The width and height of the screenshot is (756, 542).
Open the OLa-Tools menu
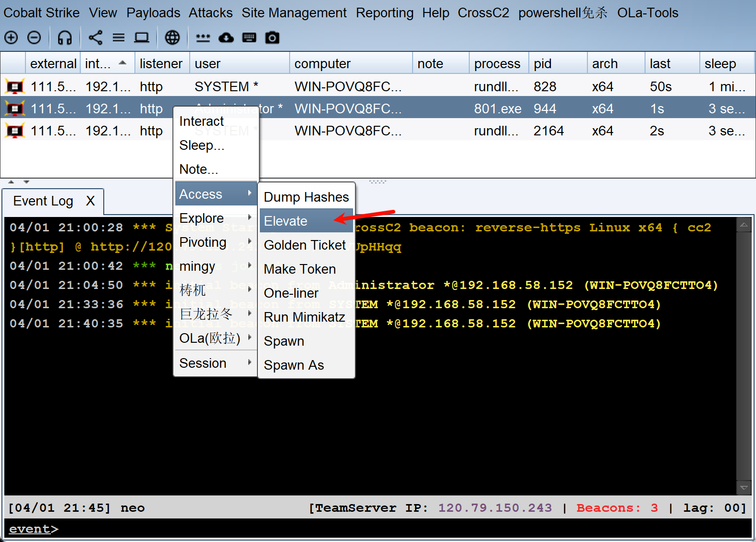coord(647,13)
